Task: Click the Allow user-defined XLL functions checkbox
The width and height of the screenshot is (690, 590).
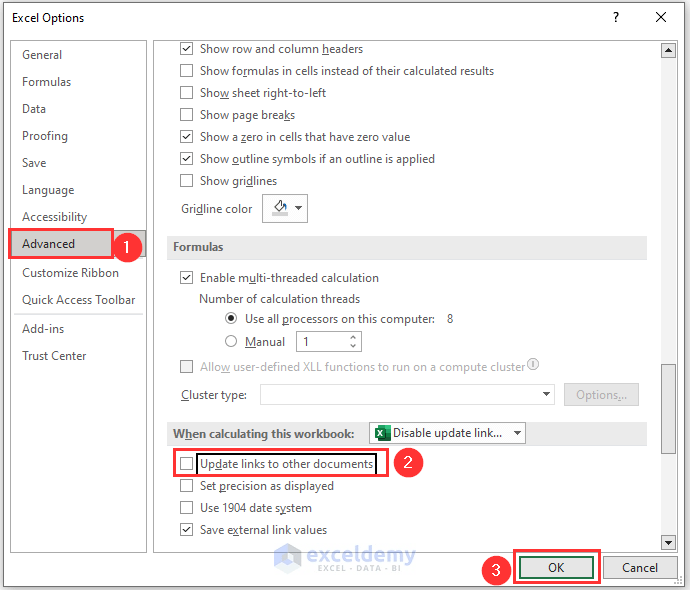Action: pyautogui.click(x=187, y=366)
